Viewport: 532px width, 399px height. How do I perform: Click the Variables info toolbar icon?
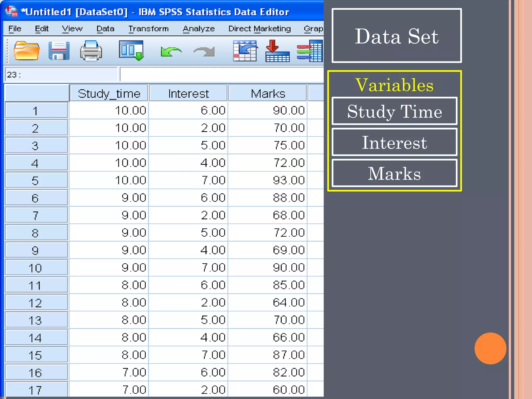(x=310, y=51)
